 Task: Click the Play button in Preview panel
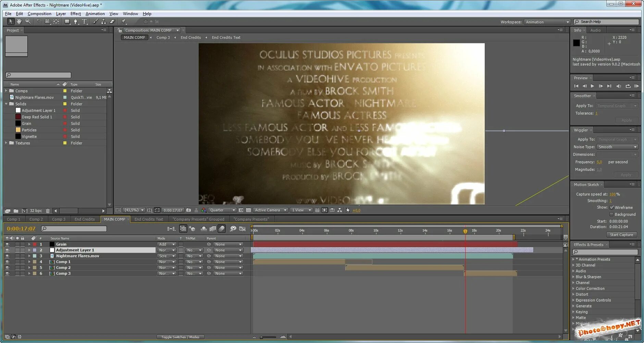tap(592, 86)
